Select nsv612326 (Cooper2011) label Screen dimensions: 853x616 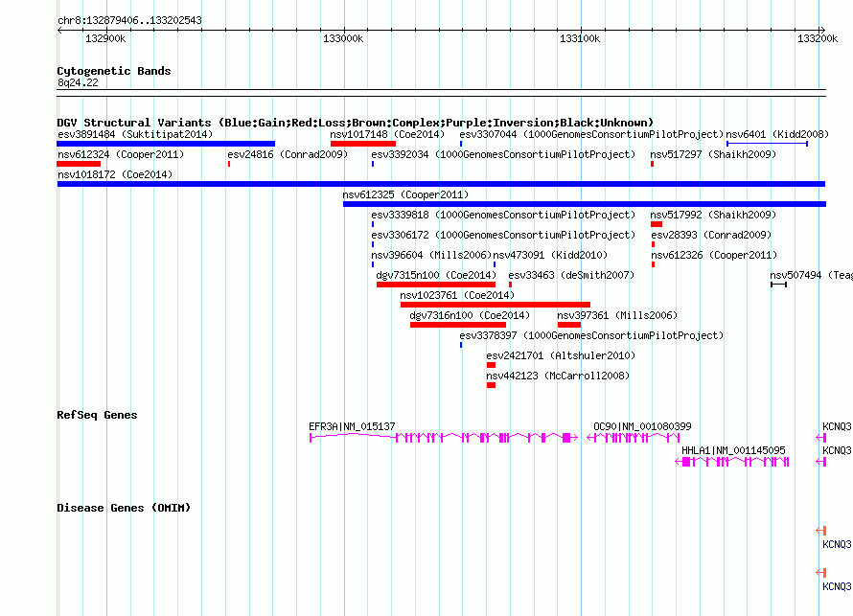[x=714, y=255]
